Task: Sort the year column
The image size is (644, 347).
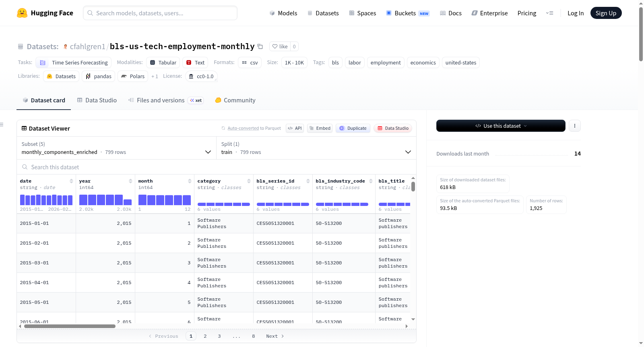Action: (x=130, y=181)
